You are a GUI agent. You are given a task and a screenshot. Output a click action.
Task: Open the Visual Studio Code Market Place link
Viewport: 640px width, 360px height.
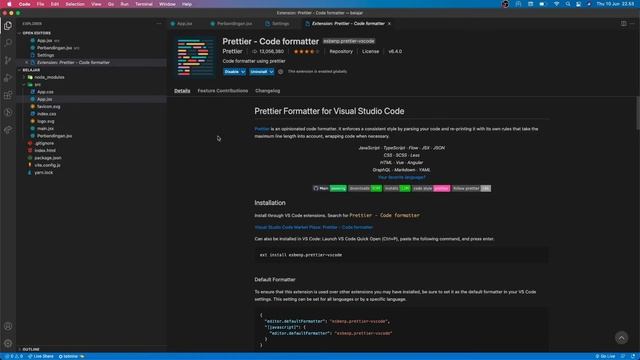pos(313,227)
